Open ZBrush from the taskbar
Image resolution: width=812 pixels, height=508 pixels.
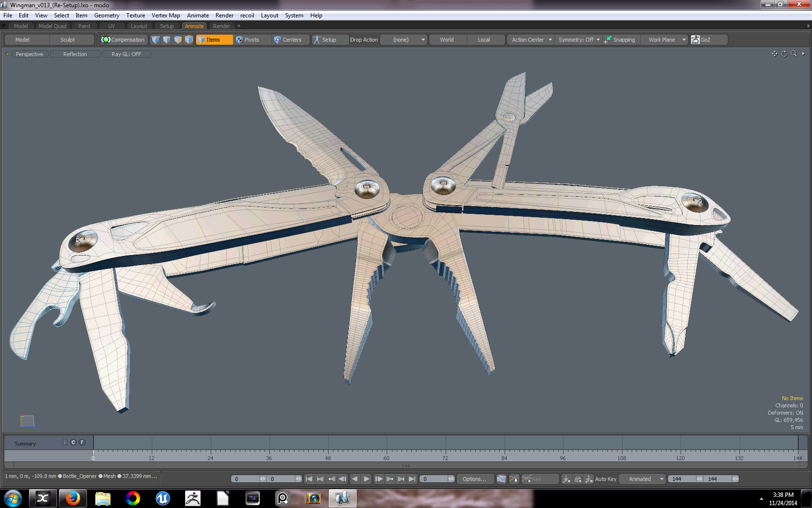192,498
